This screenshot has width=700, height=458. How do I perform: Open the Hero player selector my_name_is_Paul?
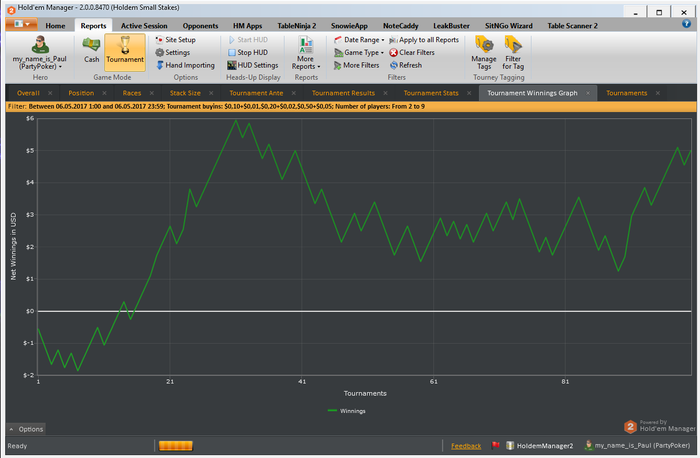coord(40,53)
